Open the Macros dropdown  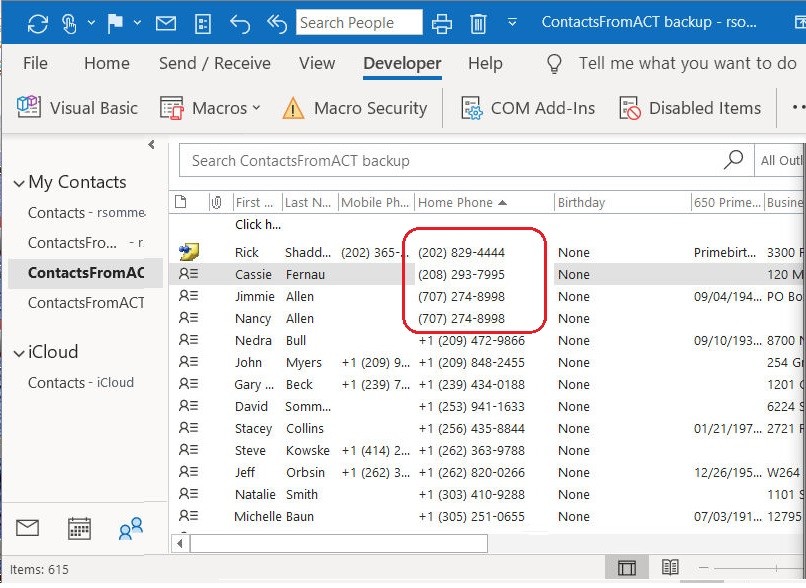210,108
